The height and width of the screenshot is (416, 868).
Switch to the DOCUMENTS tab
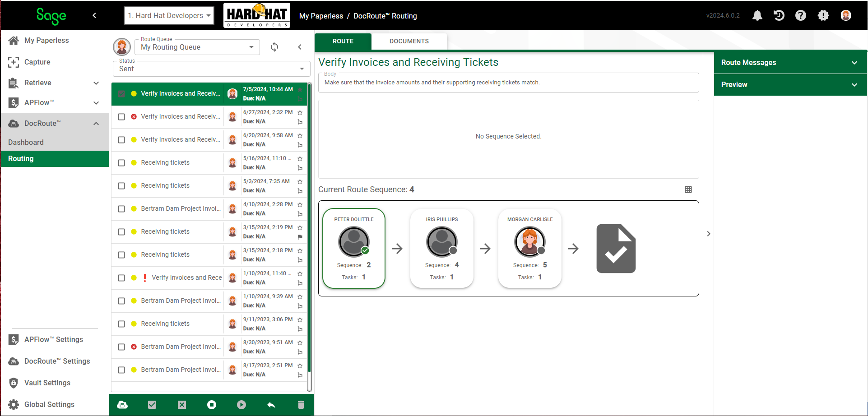(x=409, y=41)
